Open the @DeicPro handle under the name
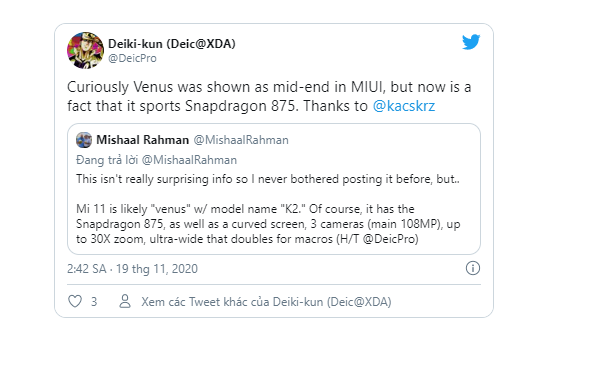Viewport: 589px width, 383px height. (132, 58)
